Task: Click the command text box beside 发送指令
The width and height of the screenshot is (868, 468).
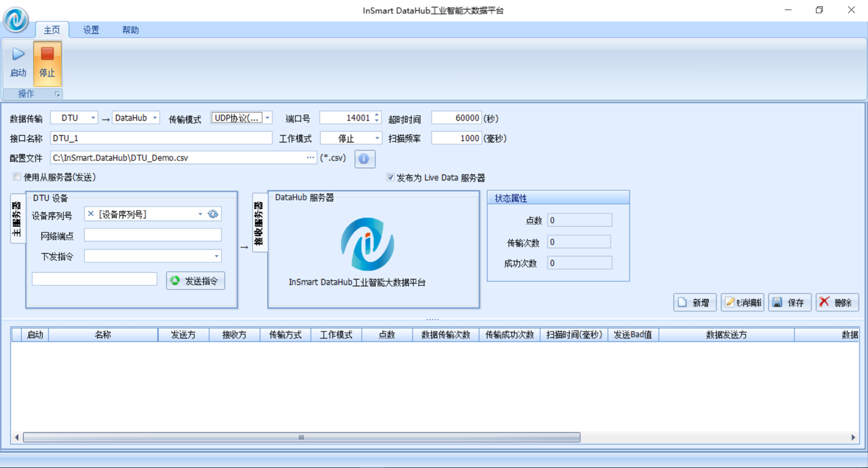Action: (x=95, y=279)
